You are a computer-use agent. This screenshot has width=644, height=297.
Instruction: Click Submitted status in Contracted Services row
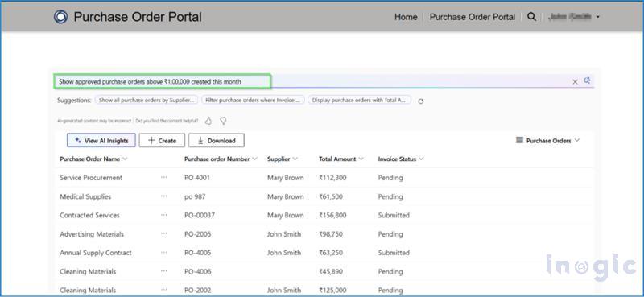tap(394, 215)
